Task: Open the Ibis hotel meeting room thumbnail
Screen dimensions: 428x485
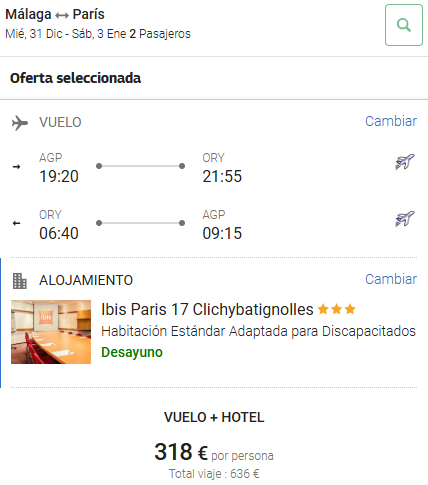Action: coord(51,332)
